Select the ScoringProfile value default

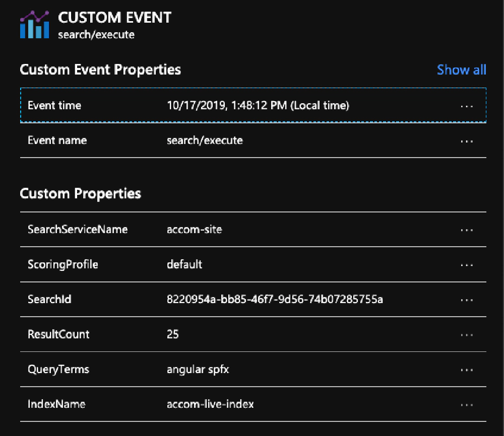pos(183,264)
